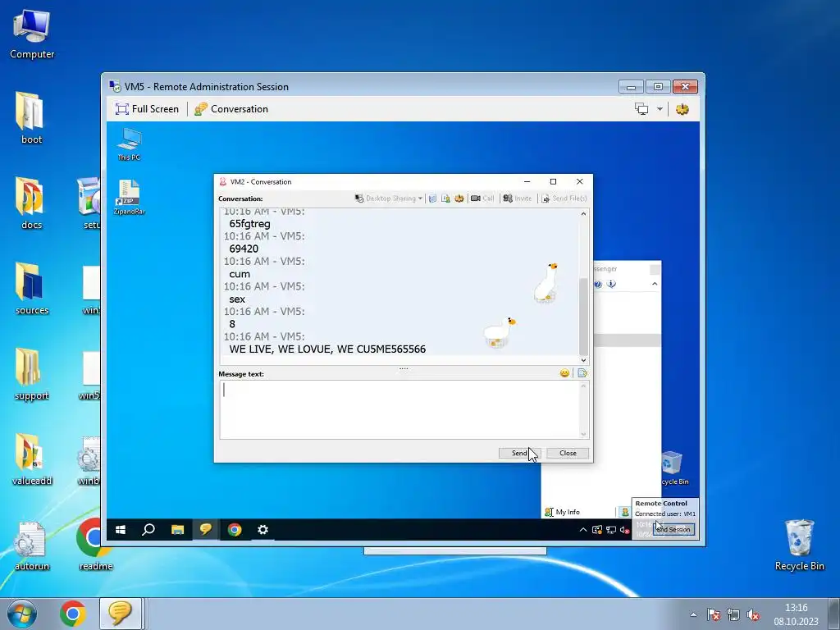Click the host network tray icon
The image size is (840, 630).
point(733,614)
